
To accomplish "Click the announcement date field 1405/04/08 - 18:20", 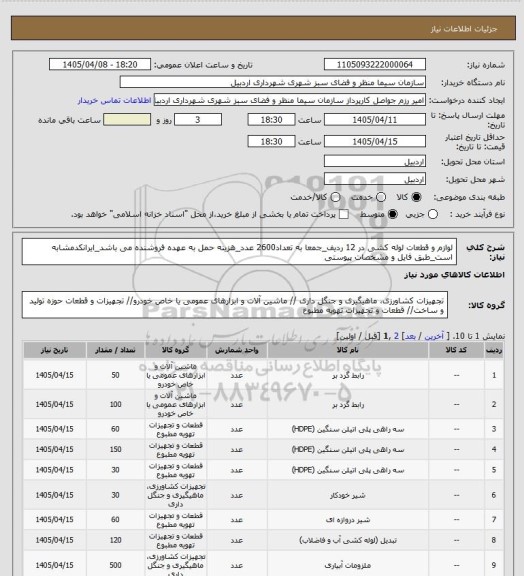I will [x=100, y=65].
